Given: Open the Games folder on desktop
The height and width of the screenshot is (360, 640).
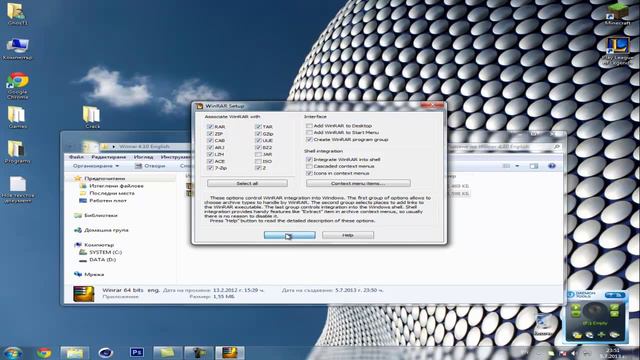Looking at the screenshot, I should point(17,118).
